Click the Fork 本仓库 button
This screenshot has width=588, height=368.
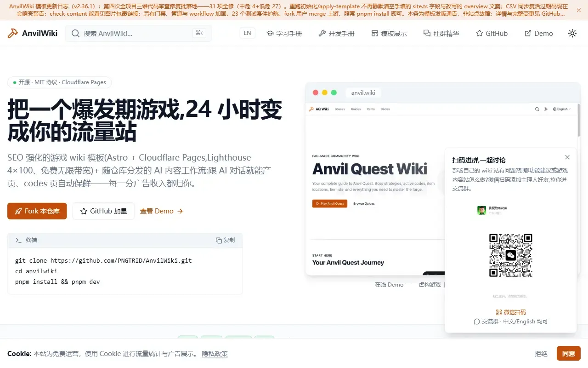(x=37, y=211)
